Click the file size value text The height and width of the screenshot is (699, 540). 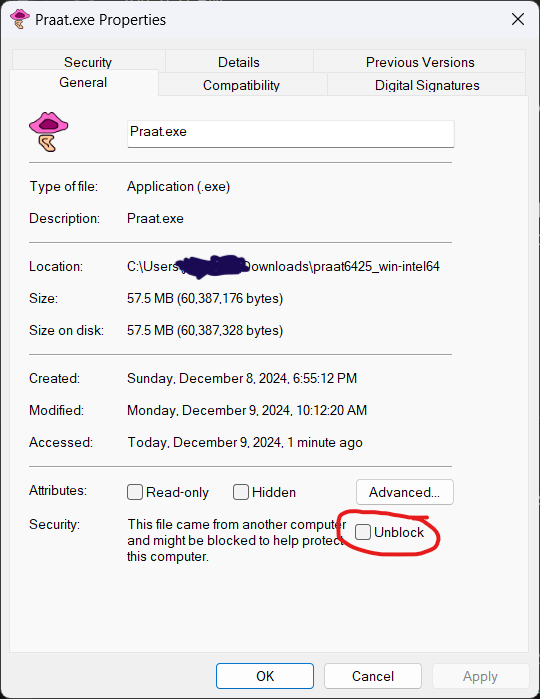pyautogui.click(x=205, y=298)
